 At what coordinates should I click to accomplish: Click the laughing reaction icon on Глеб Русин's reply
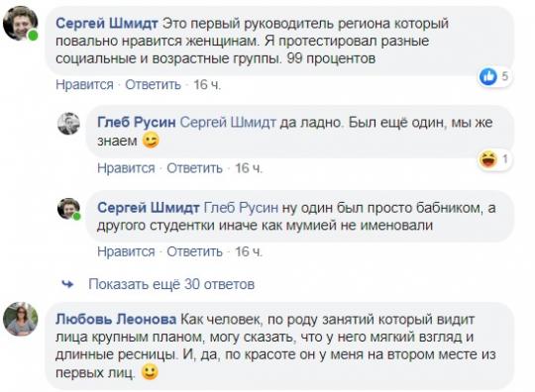(x=488, y=159)
